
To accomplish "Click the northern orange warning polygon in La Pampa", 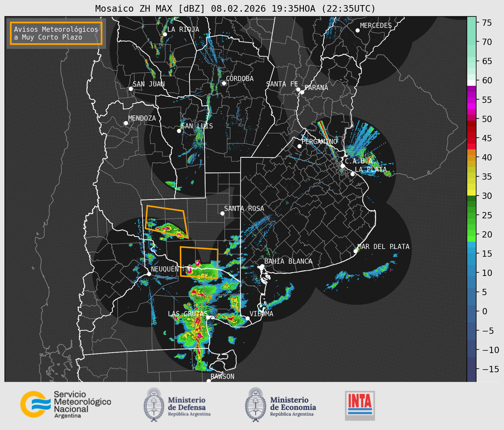I will point(166,222).
